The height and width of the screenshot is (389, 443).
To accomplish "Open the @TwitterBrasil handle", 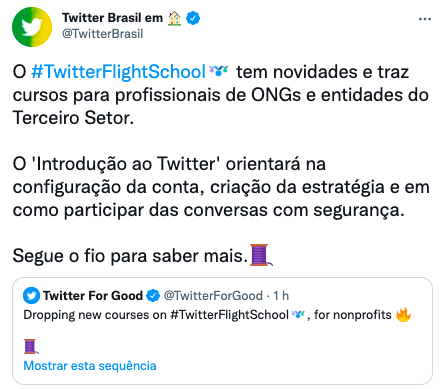I will (x=102, y=34).
